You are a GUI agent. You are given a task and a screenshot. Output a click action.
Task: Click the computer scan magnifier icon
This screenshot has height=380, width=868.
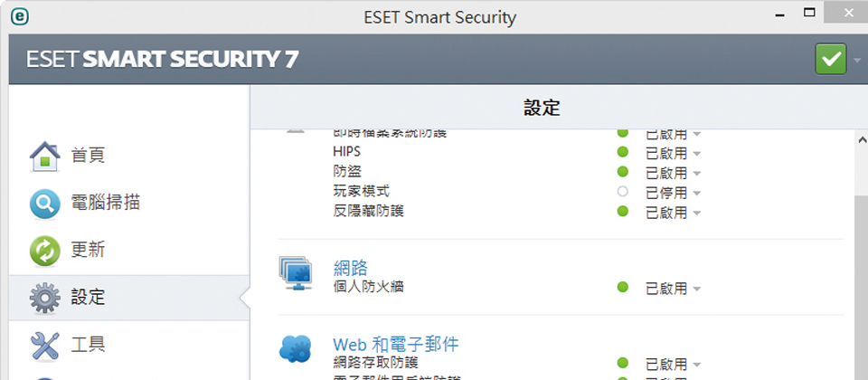click(x=45, y=204)
